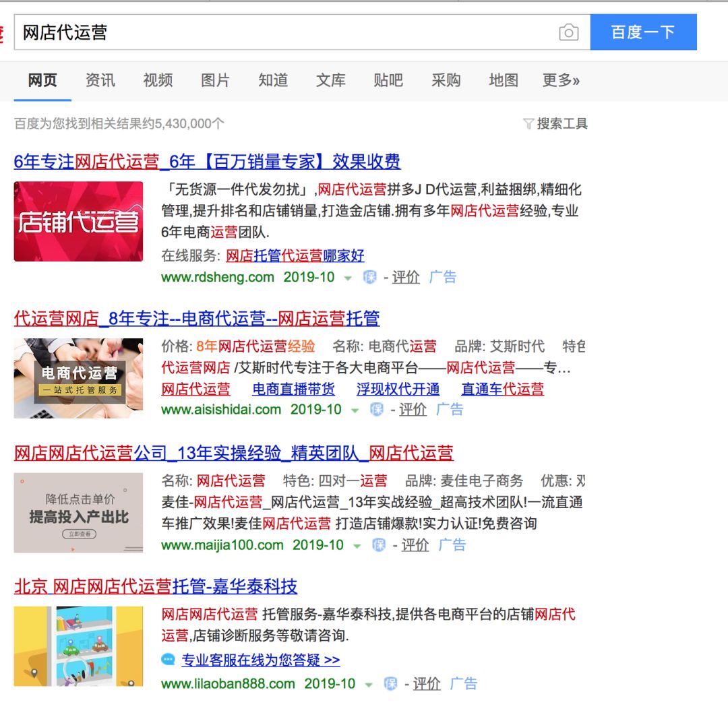The image size is (728, 713).
Task: Click the 百度一下 search button
Action: (x=644, y=32)
